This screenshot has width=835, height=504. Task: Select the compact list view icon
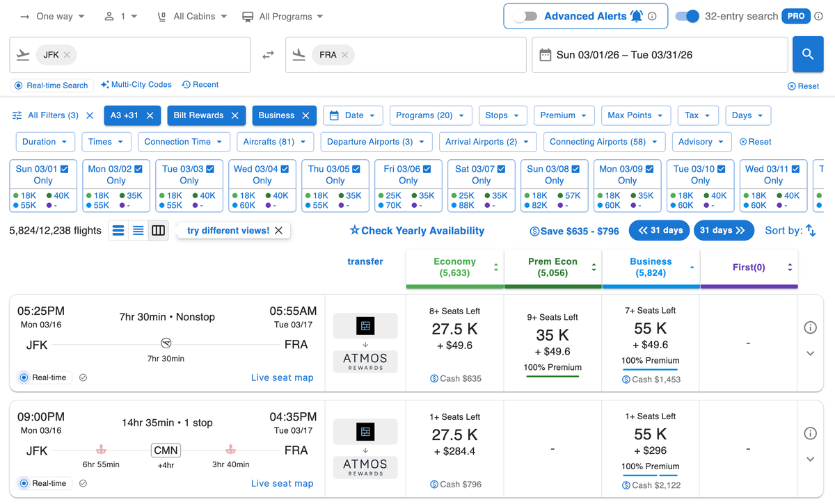coord(138,230)
